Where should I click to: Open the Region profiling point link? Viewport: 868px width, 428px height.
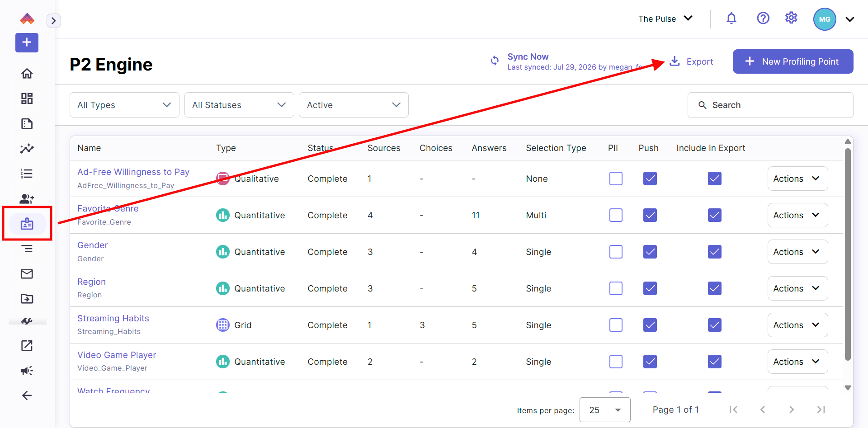(x=91, y=282)
